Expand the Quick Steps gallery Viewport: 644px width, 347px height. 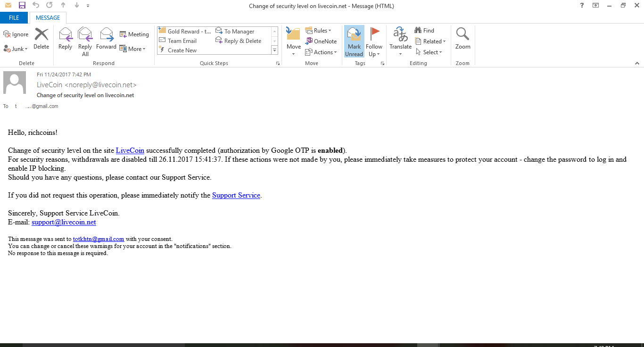[x=275, y=50]
